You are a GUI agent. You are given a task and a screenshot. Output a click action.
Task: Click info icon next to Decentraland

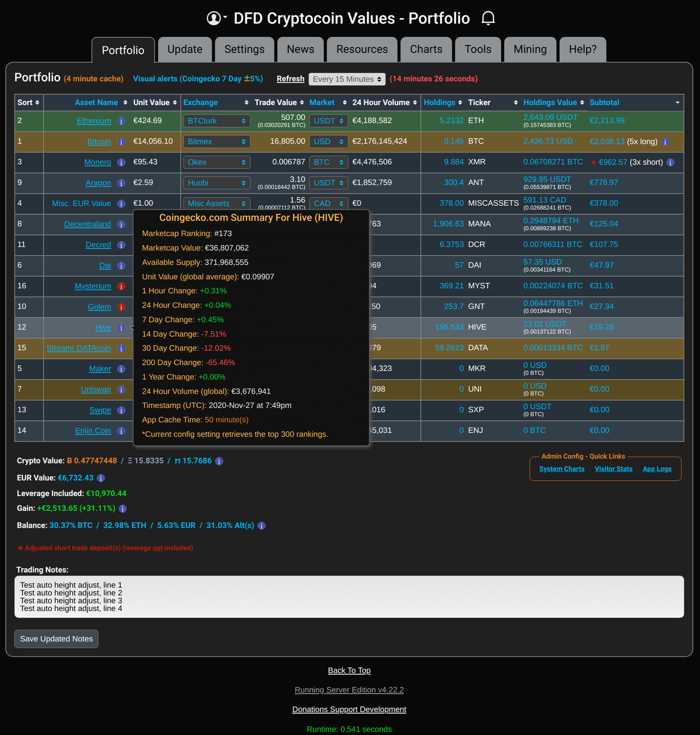tap(121, 224)
